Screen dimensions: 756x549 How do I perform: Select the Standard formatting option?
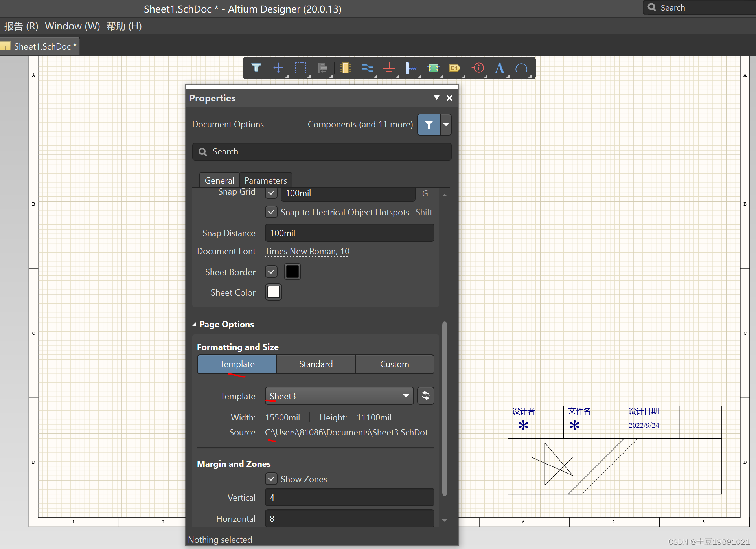pos(316,364)
